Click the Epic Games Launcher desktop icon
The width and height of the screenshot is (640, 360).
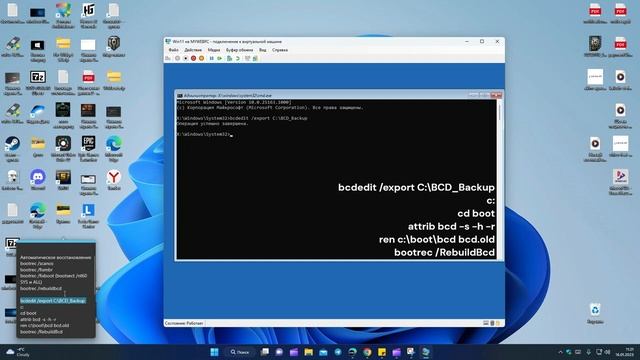pos(88,149)
